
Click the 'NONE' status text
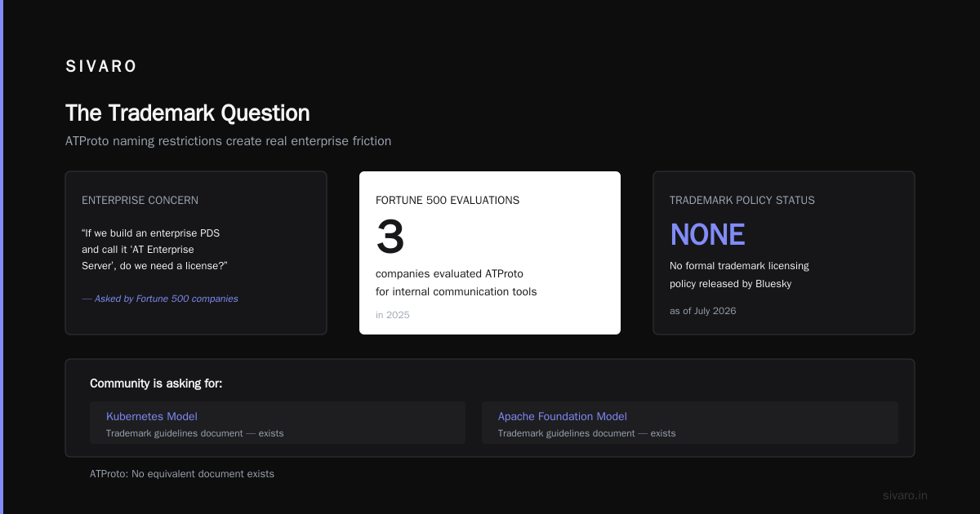coord(707,235)
